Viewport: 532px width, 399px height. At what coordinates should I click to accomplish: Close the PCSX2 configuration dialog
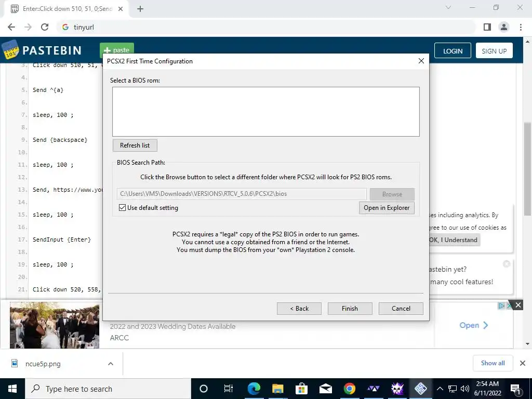point(421,61)
